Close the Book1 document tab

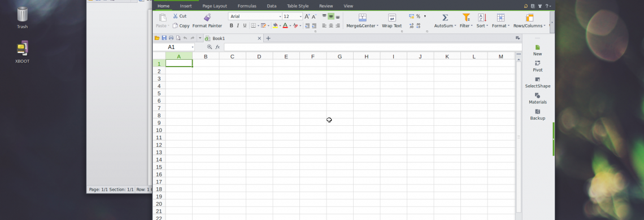tap(259, 38)
